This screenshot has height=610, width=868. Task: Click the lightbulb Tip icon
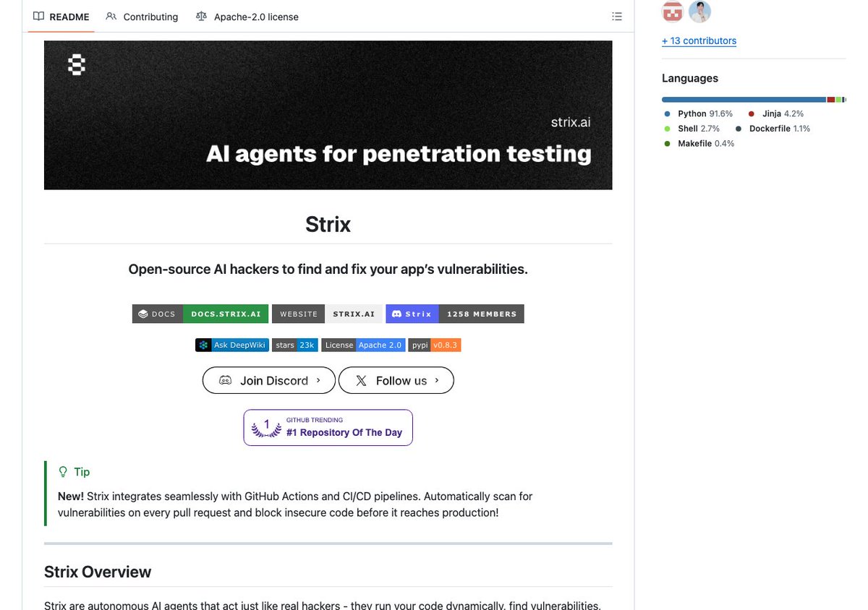coord(63,472)
